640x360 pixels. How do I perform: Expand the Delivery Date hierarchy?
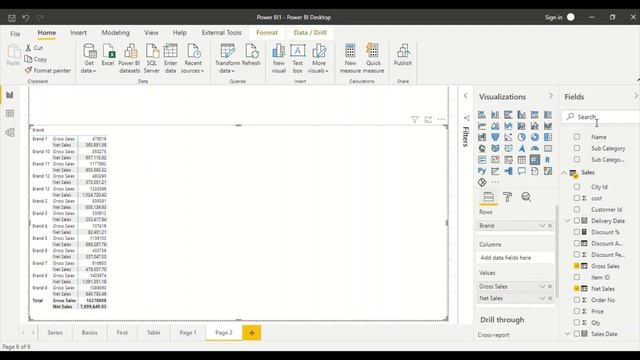[x=567, y=221]
